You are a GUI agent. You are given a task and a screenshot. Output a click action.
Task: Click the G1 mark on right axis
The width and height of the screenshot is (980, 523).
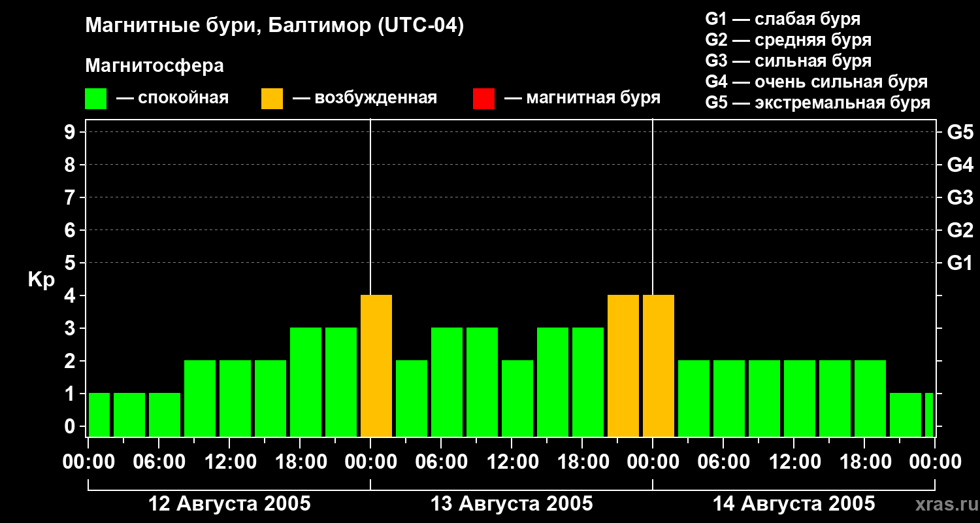coord(960,263)
